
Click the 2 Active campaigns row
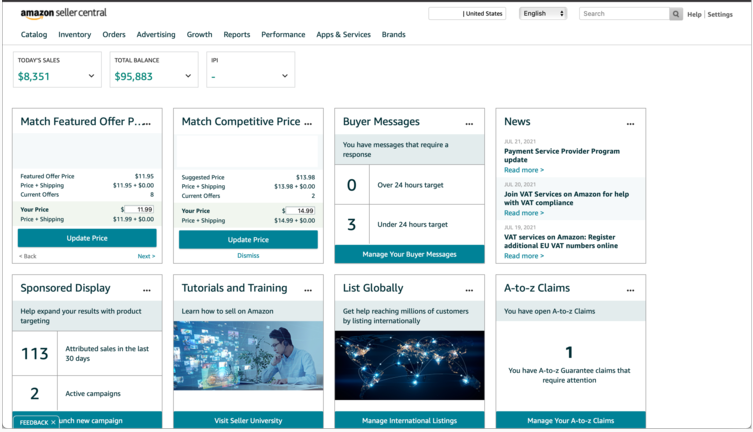tap(87, 394)
